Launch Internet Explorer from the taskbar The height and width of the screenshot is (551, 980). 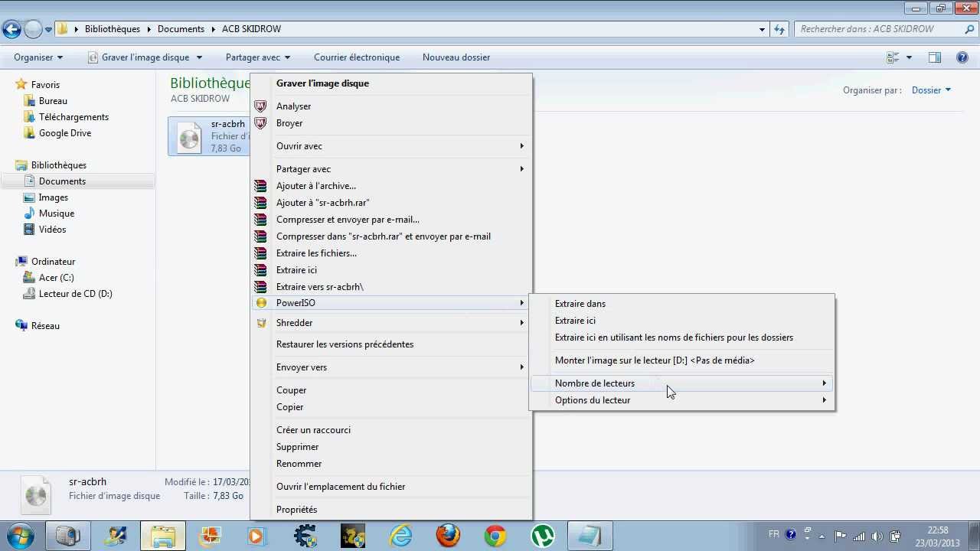(x=400, y=536)
